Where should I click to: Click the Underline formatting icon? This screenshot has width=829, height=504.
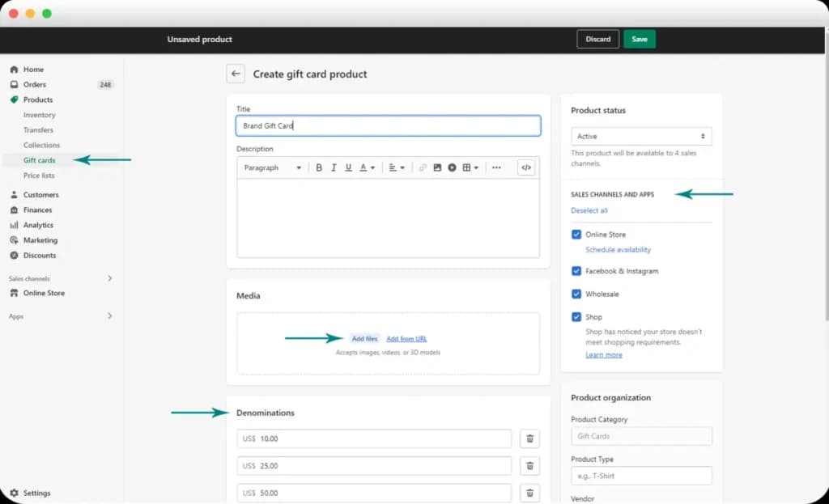tap(348, 167)
